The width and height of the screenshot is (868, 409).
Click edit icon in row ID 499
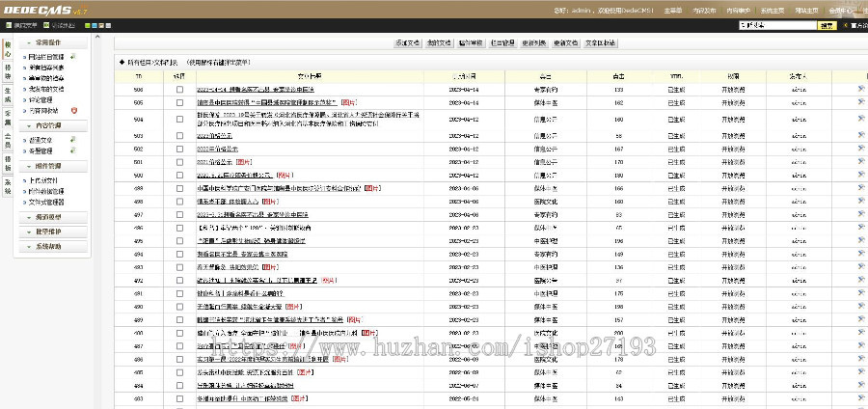pos(861,188)
